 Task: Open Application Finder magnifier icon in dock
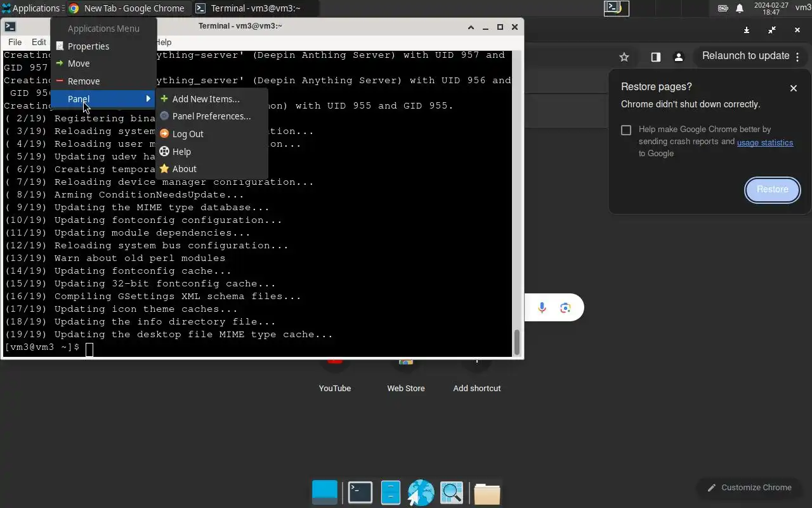pos(452,493)
